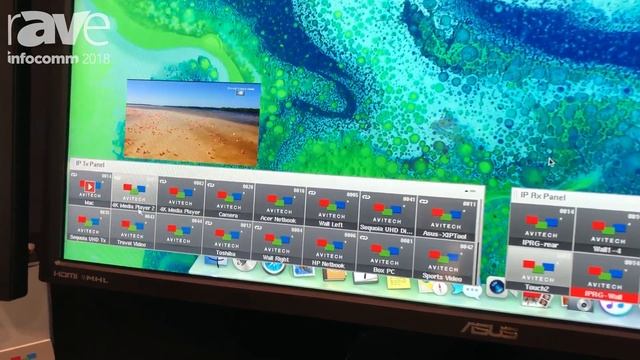
Task: Select the Sequoia UHD Di... source tile
Action: pyautogui.click(x=387, y=213)
